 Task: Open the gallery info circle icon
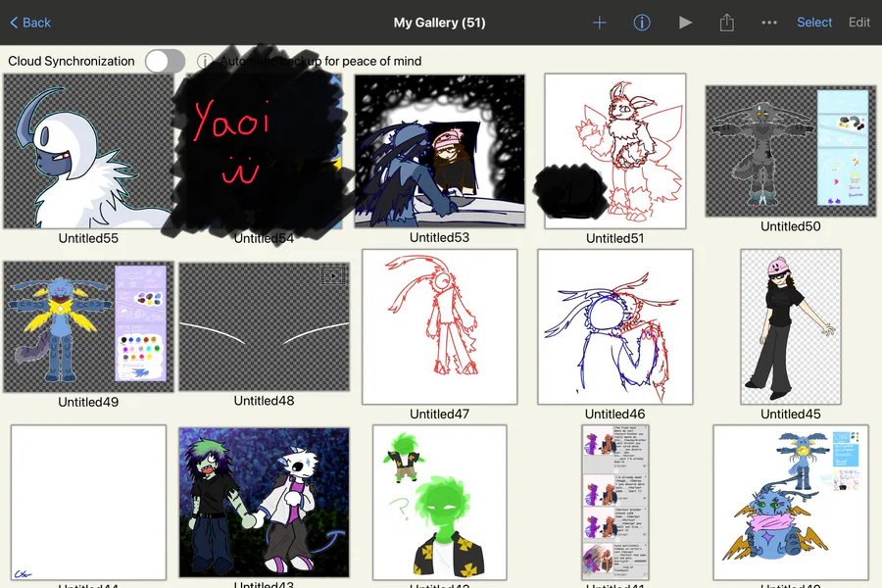[x=642, y=23]
